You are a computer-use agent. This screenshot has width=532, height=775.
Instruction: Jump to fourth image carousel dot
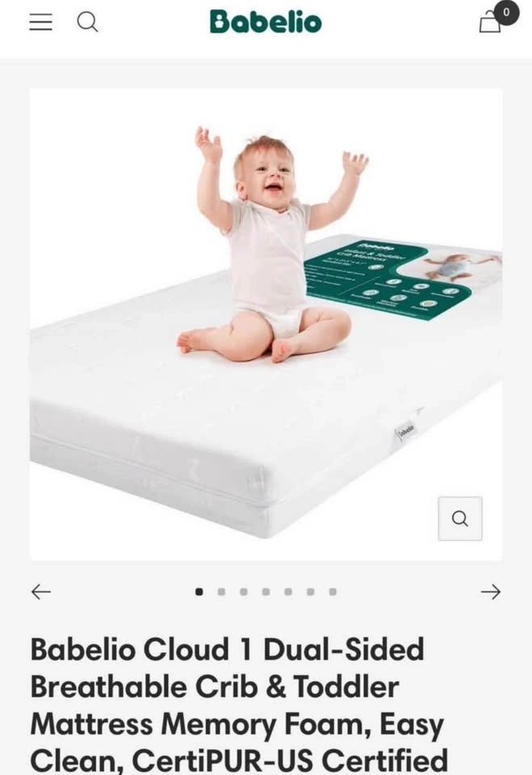point(266,592)
